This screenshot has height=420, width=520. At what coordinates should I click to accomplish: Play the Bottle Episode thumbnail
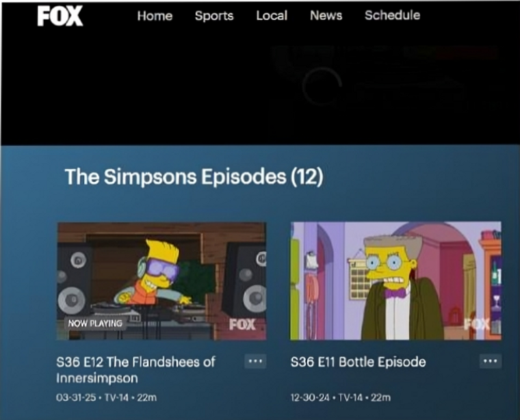click(x=396, y=281)
